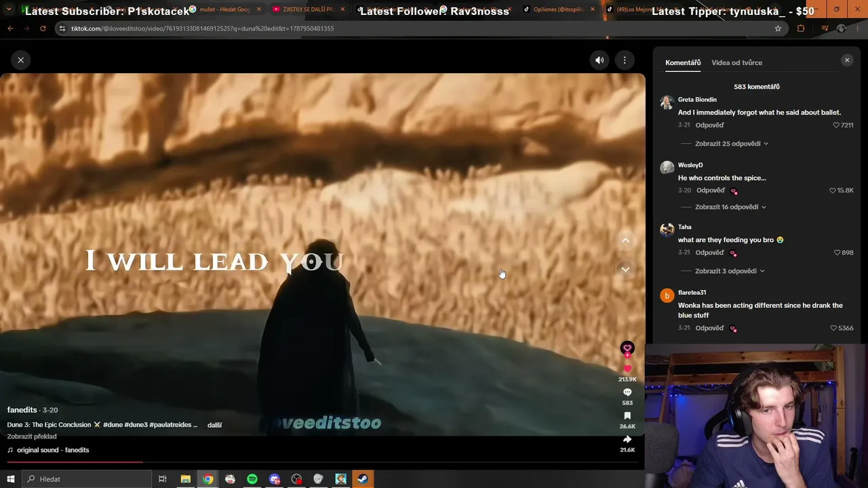Switch to the Komentářů tab
868x488 pixels.
(683, 62)
